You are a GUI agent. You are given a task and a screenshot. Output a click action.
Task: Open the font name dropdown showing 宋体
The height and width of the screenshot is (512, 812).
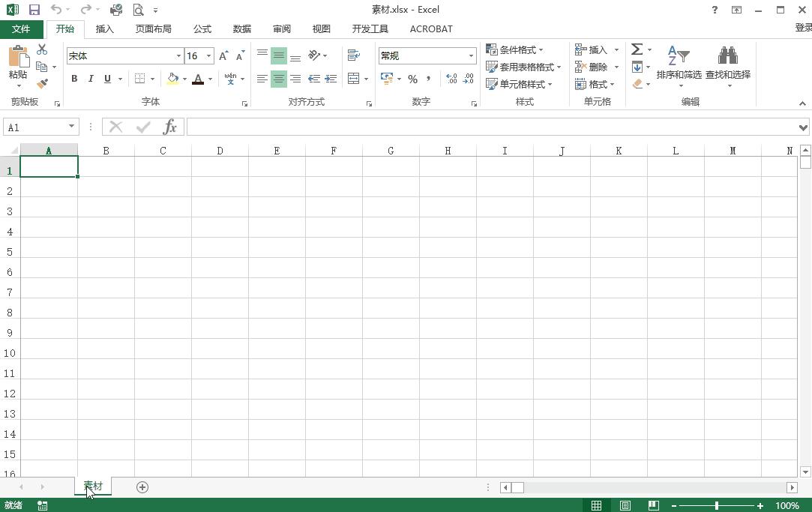(x=178, y=56)
